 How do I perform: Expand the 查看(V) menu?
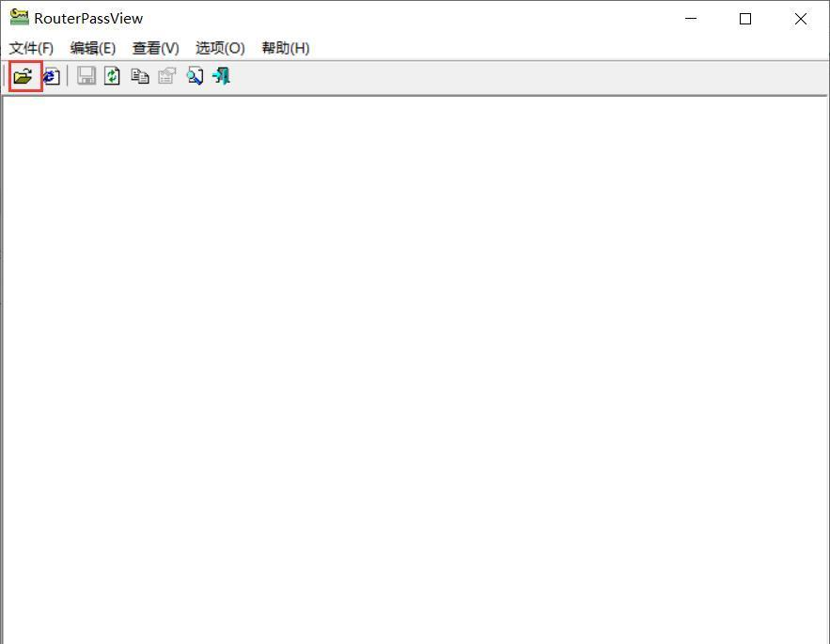click(155, 48)
